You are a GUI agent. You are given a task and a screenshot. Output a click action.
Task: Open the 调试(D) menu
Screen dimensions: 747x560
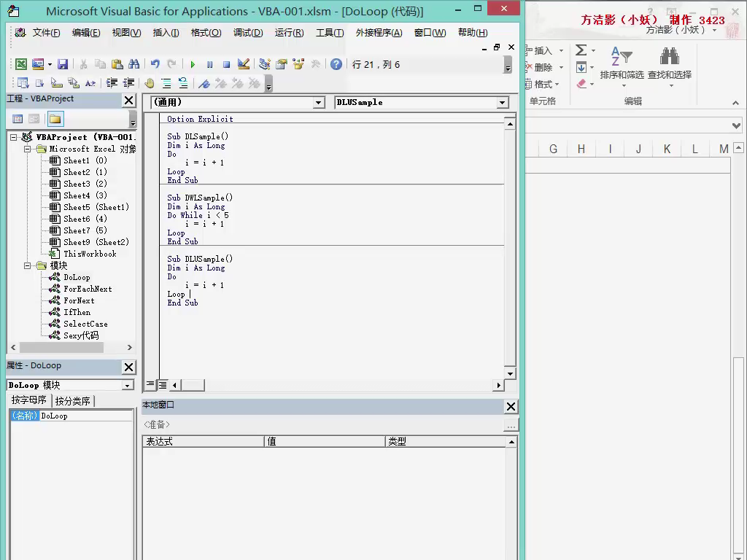pos(248,33)
